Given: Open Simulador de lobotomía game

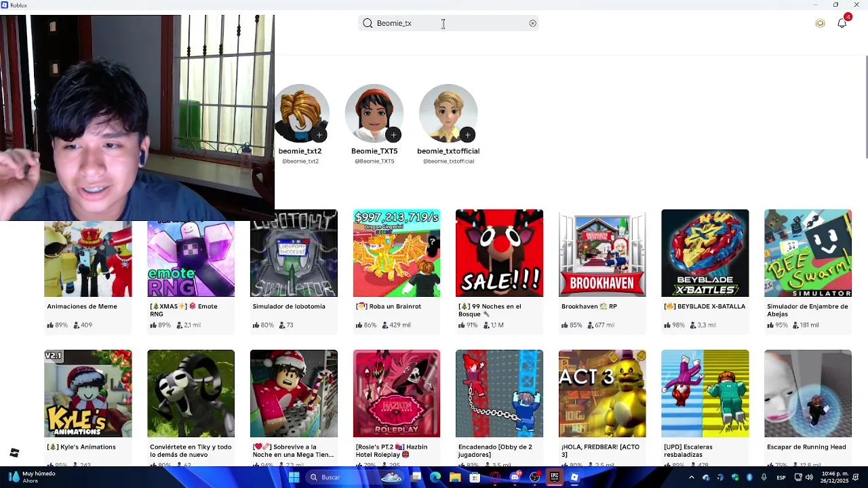Looking at the screenshot, I should click(294, 253).
